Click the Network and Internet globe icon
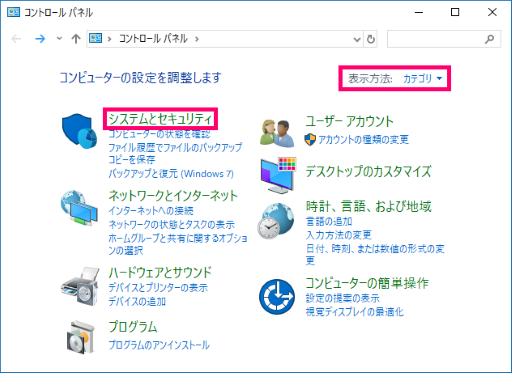The width and height of the screenshot is (512, 373). click(79, 208)
